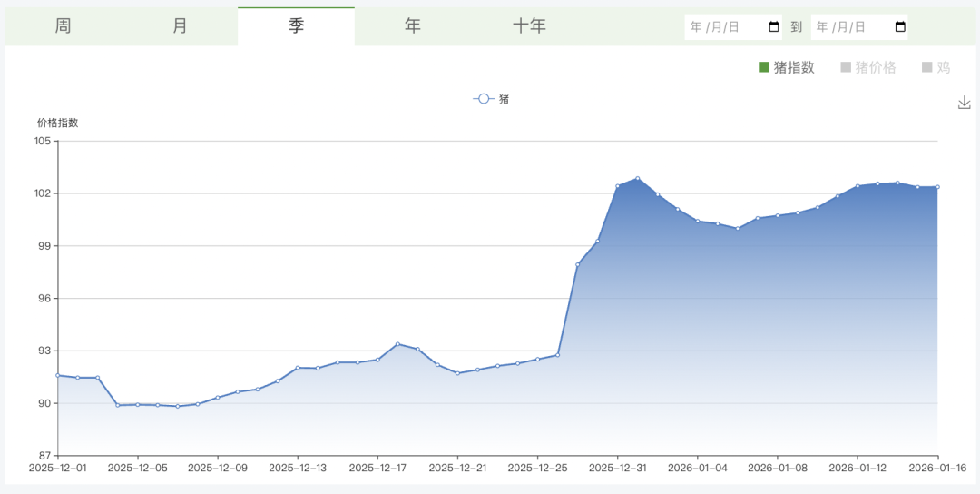Toggle the 猪指数 series label
Screen dimensions: 980x494
pyautogui.click(x=794, y=67)
